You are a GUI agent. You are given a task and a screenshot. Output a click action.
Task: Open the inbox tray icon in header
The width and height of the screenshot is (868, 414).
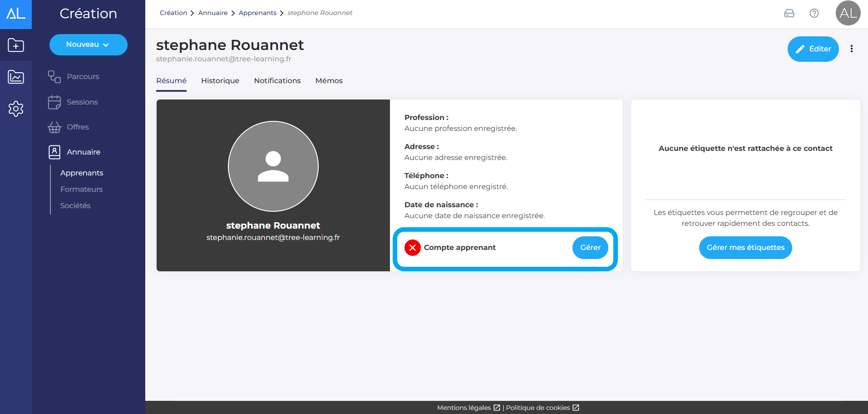coord(789,13)
